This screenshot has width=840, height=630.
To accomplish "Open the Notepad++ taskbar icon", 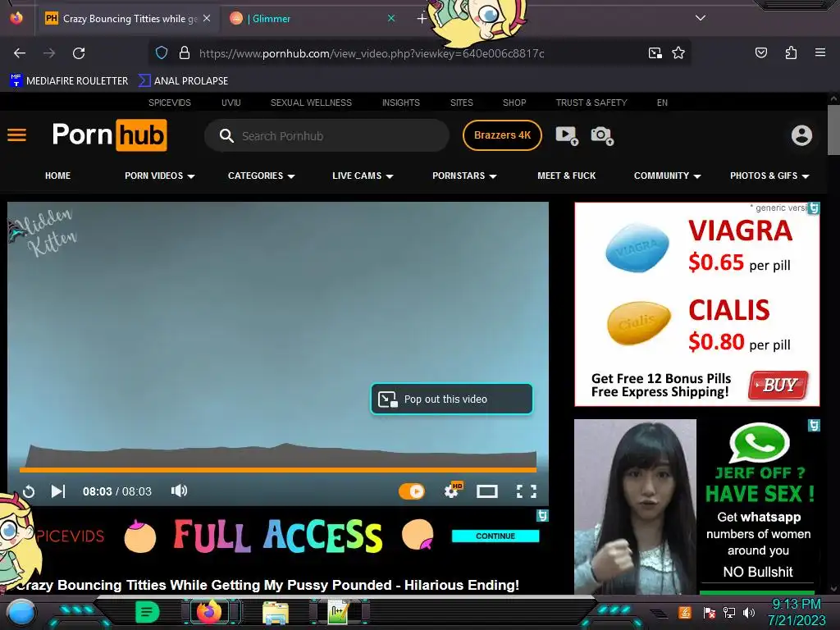I will [339, 612].
